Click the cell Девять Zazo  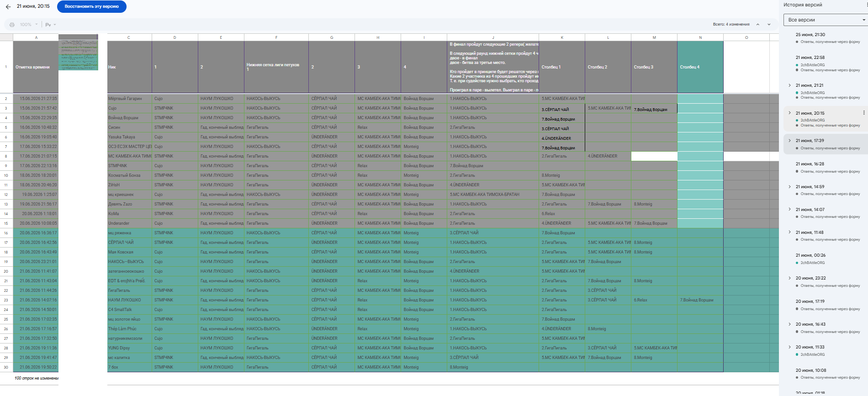[x=129, y=204]
